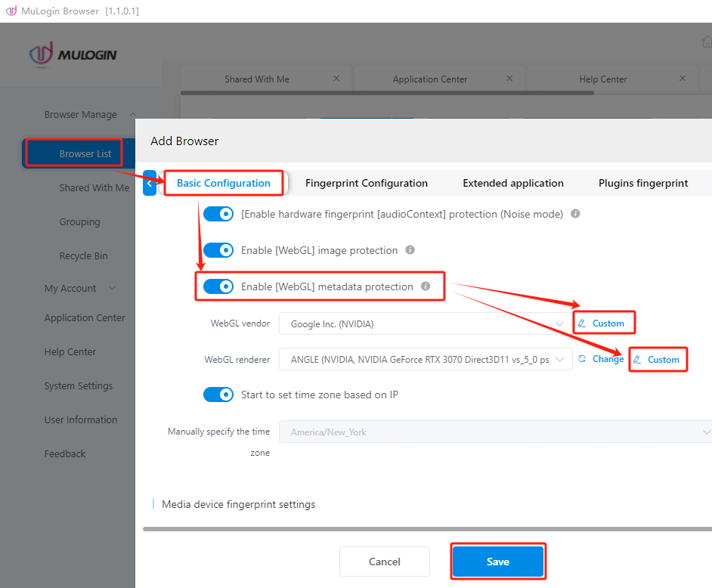The image size is (712, 588).
Task: Click the MuLogin logo in sidebar
Action: click(73, 54)
